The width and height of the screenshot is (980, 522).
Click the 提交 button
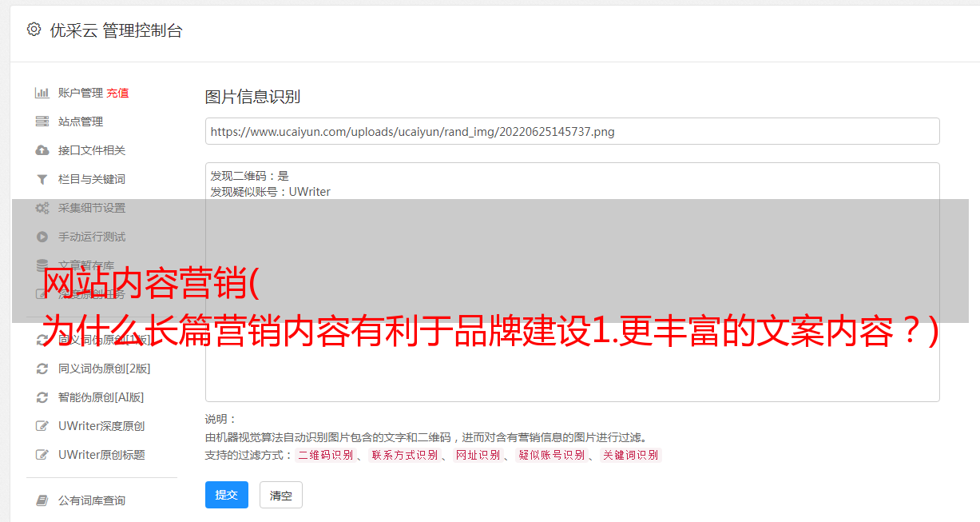pyautogui.click(x=227, y=495)
